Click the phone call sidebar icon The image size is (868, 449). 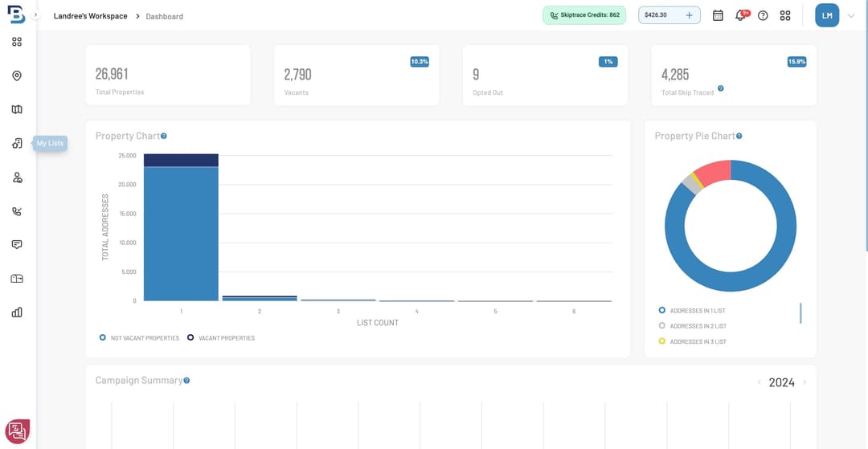pyautogui.click(x=17, y=211)
